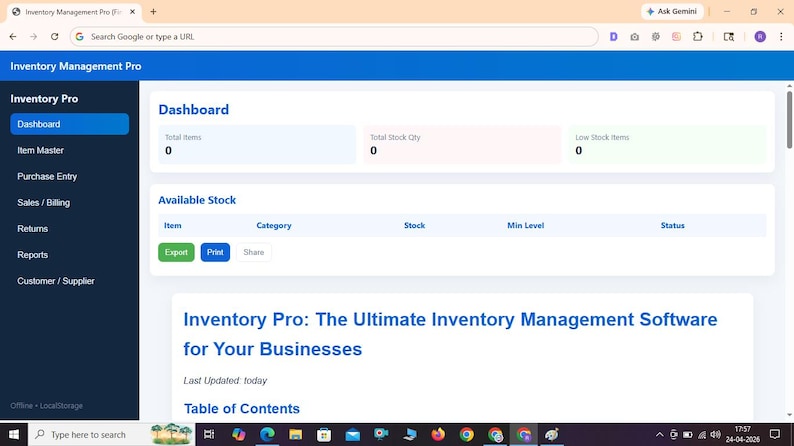Click the blue Print button
794x446 pixels.
[215, 252]
